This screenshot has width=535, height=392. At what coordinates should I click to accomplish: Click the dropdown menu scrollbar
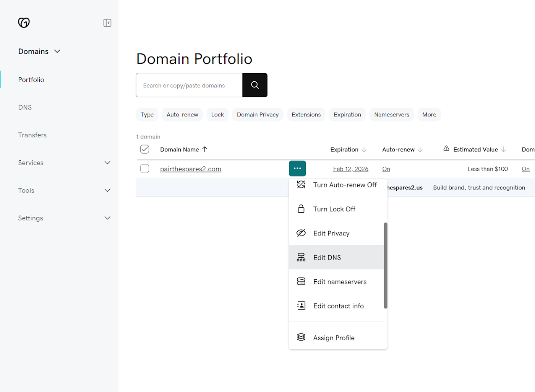pos(386,266)
